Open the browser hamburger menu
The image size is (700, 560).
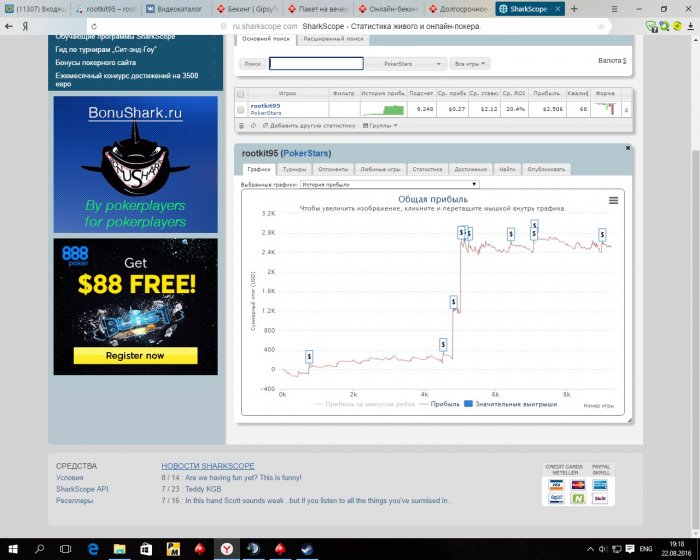click(615, 9)
